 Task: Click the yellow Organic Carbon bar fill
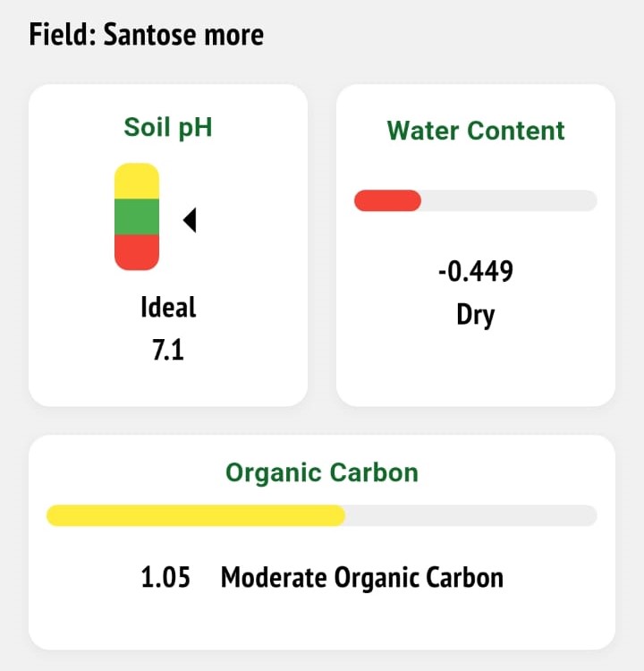point(196,515)
